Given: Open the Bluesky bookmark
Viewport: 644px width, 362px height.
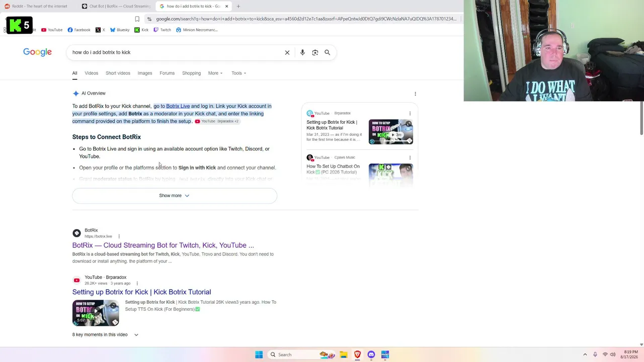Looking at the screenshot, I should click(x=120, y=30).
